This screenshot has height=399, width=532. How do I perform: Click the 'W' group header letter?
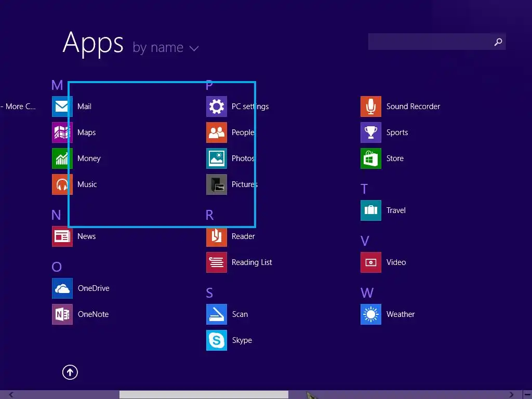(367, 293)
